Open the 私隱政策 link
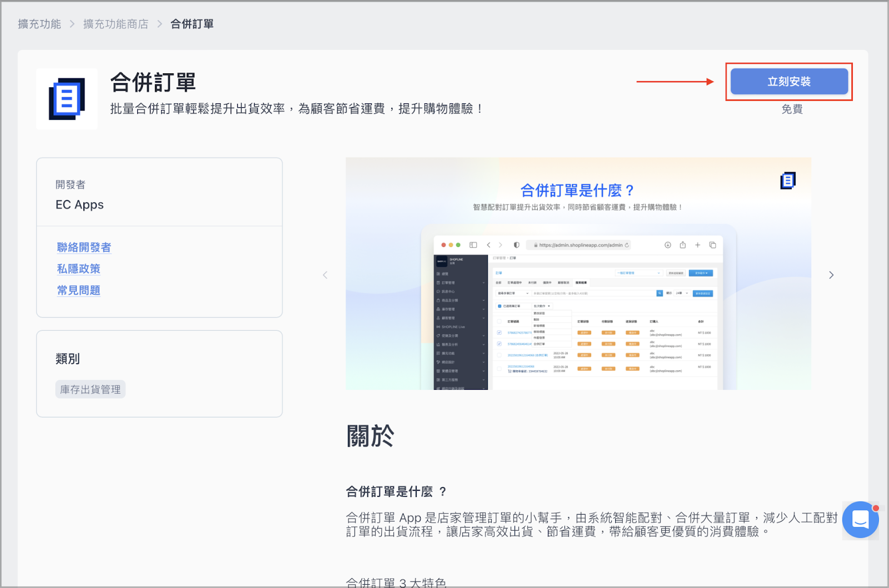The height and width of the screenshot is (588, 889). 78,269
